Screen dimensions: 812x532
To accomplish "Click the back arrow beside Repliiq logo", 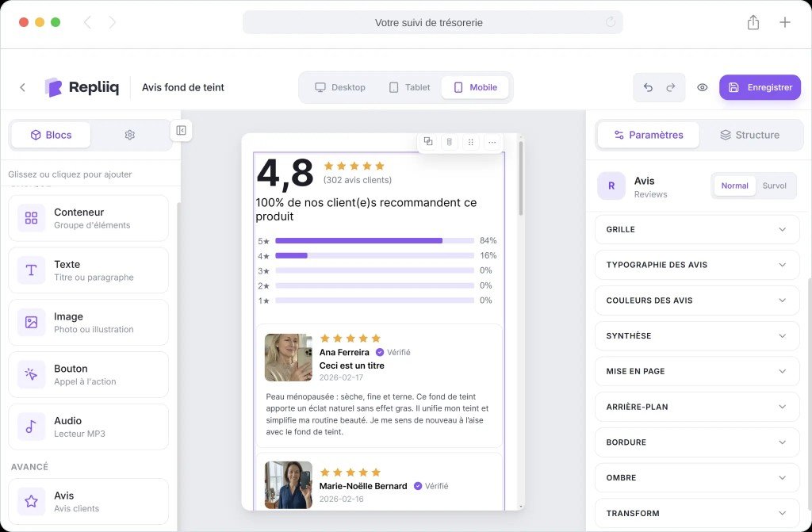I will point(22,87).
